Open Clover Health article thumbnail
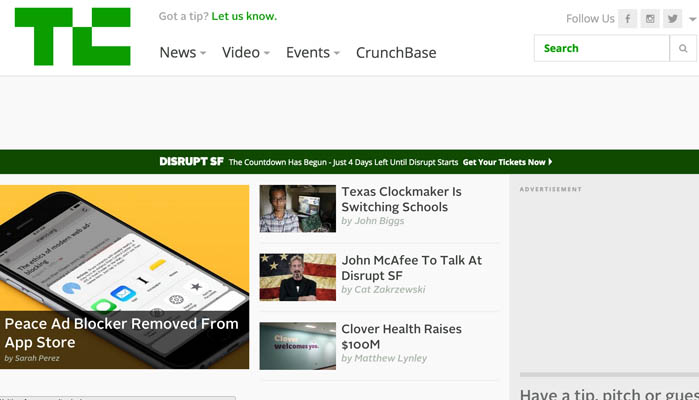 click(x=298, y=346)
